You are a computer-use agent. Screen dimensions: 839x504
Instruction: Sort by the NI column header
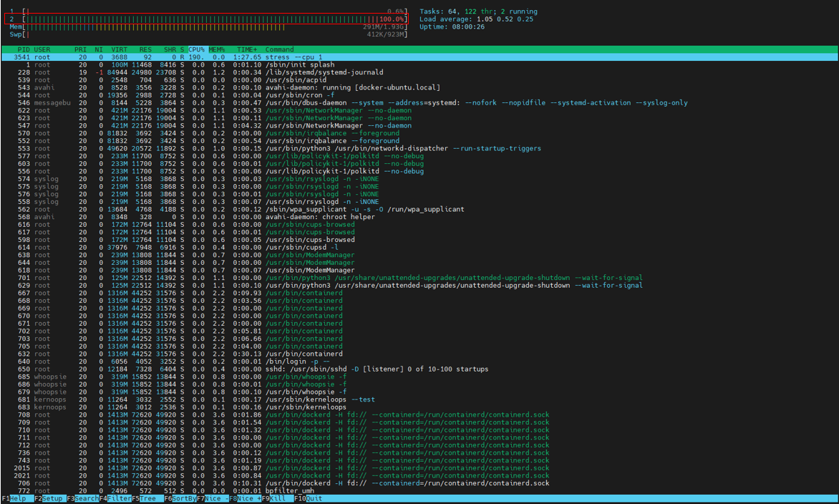99,49
